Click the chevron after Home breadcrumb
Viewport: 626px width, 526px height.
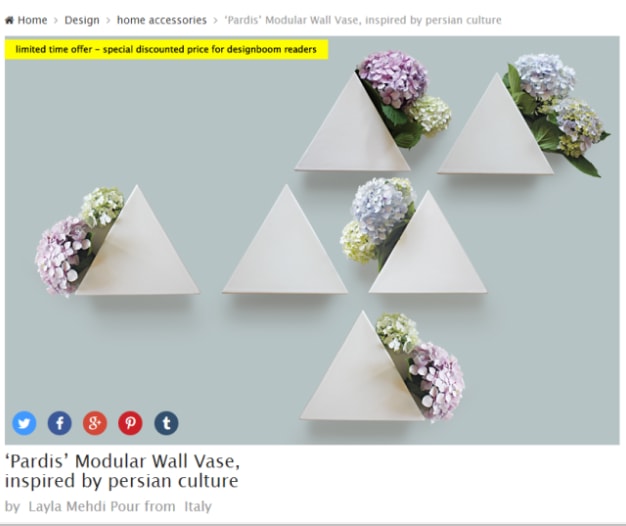click(x=55, y=20)
